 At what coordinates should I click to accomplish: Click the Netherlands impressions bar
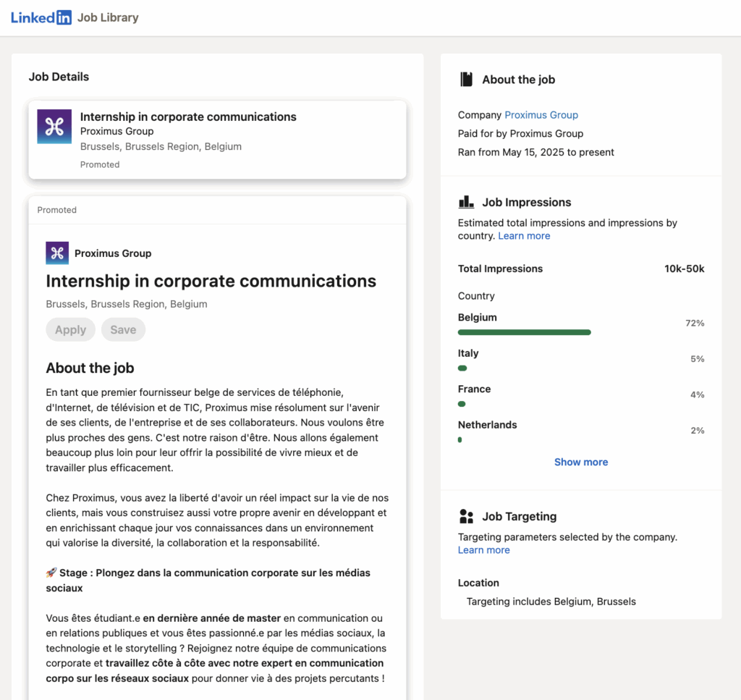coord(460,440)
